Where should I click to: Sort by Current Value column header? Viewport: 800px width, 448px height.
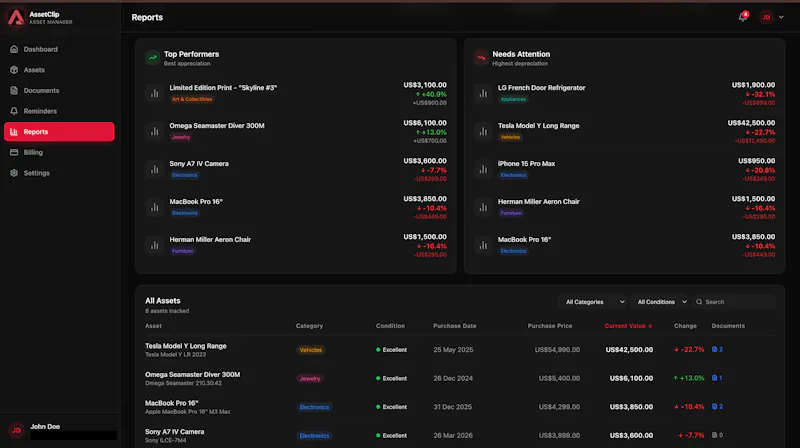(x=628, y=326)
